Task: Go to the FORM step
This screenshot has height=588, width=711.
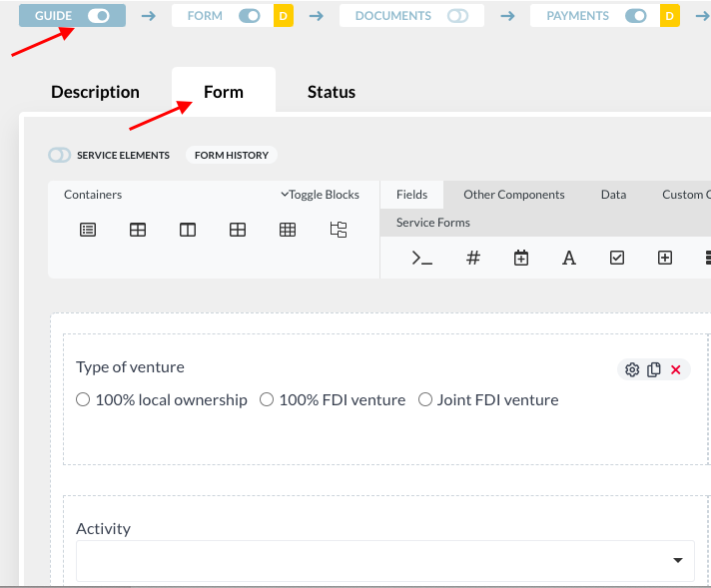Action: (x=205, y=16)
